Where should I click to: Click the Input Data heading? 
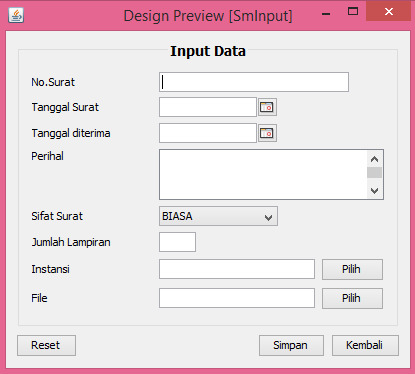click(x=208, y=51)
